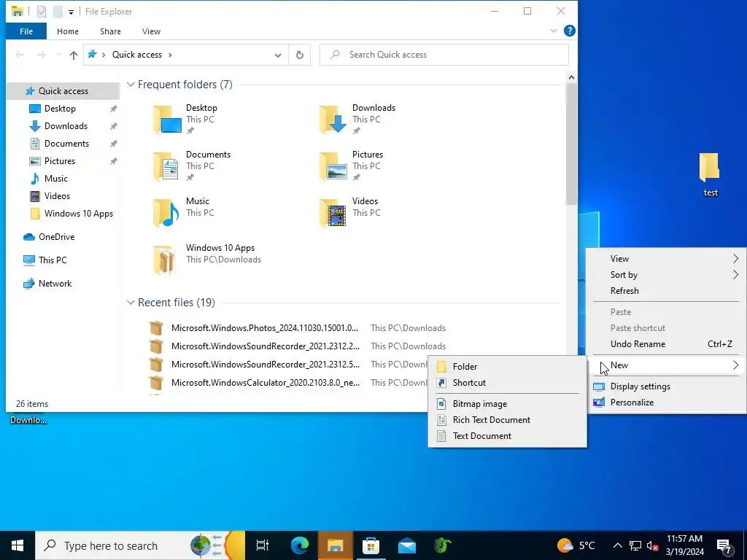Click the chevron after Quick access in address bar
Screen dimensions: 747x560
(x=170, y=55)
